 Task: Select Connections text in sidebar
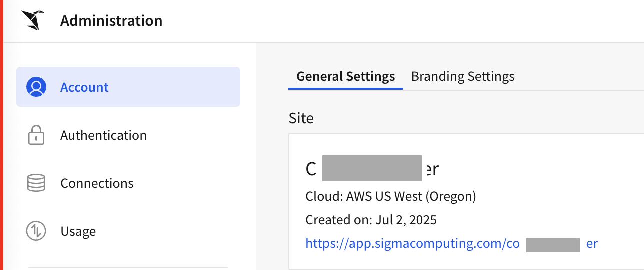(97, 183)
